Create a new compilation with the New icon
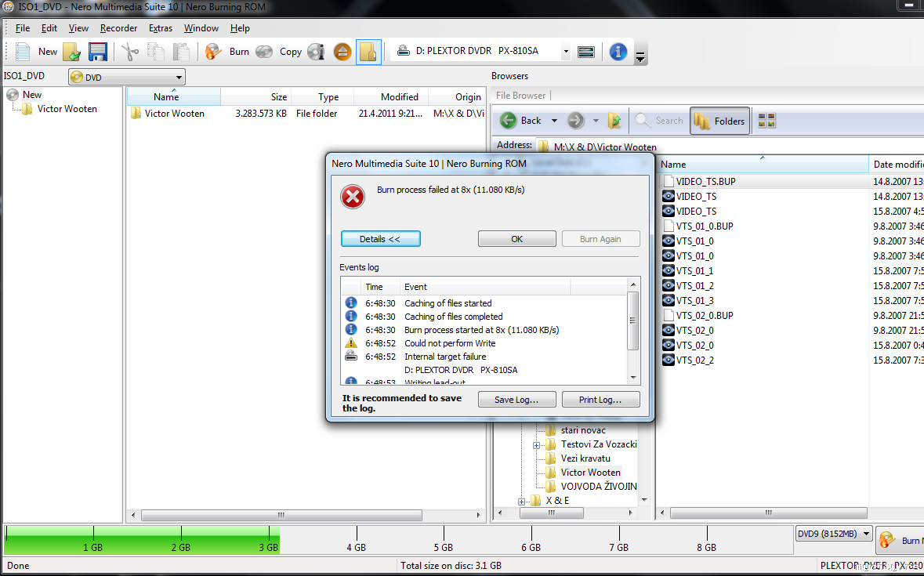Screen dimensions: 924x576 [x=23, y=51]
